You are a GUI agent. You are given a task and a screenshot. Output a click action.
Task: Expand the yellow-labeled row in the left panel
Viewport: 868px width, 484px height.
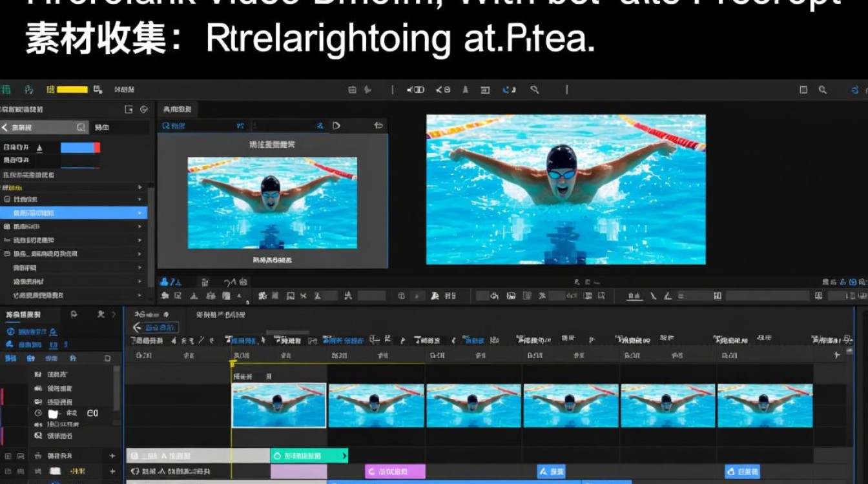[139, 187]
